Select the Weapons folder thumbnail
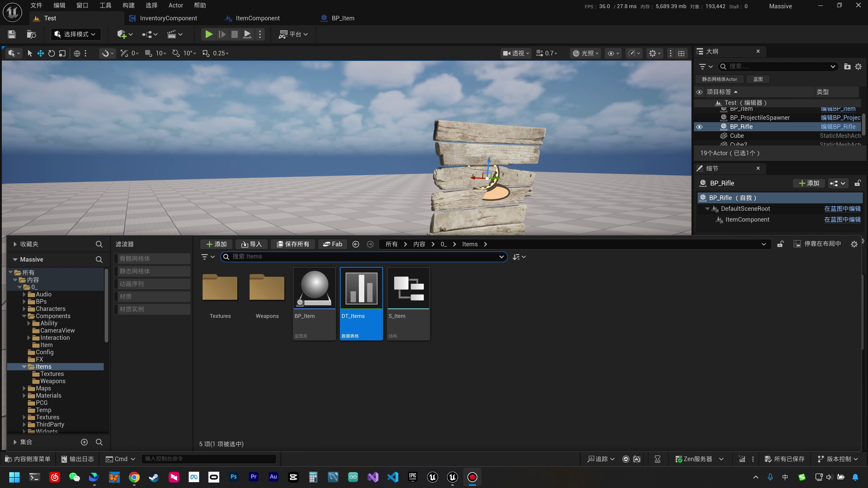868x488 pixels. click(x=267, y=288)
